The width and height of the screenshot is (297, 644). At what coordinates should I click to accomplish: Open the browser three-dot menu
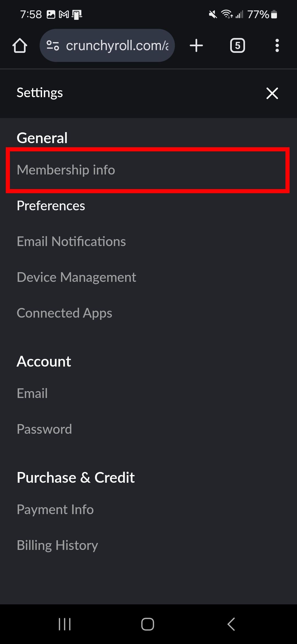pyautogui.click(x=277, y=45)
